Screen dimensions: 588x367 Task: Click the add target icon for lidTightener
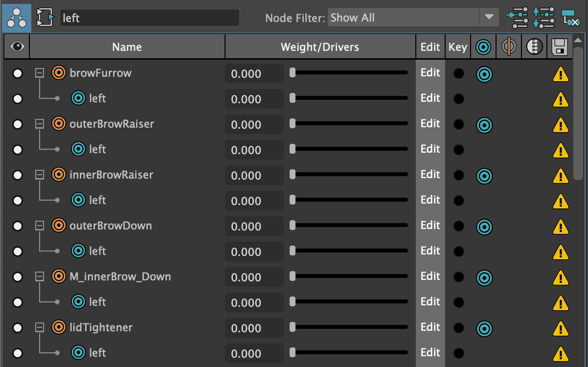click(x=484, y=328)
